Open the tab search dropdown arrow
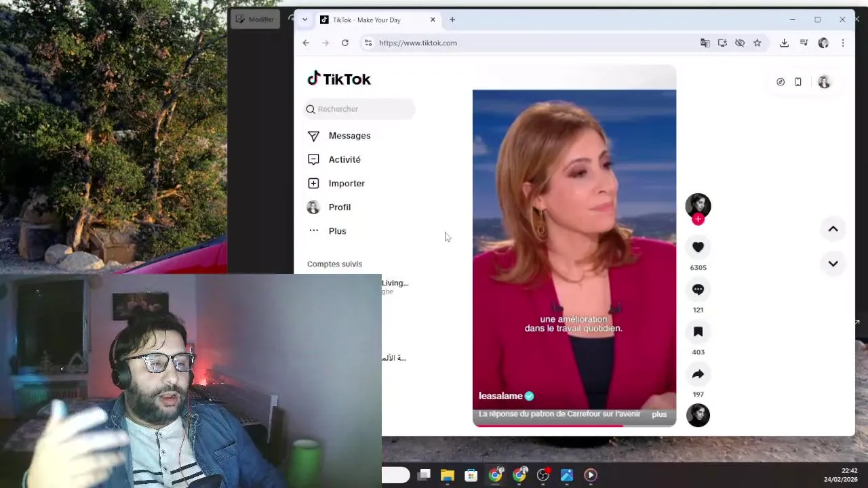This screenshot has width=868, height=488. [304, 20]
